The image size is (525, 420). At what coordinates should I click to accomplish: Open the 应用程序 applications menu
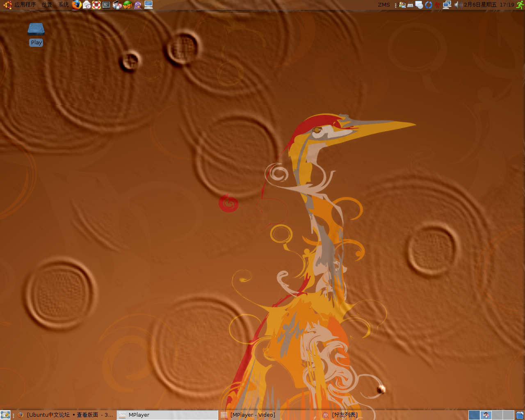pyautogui.click(x=19, y=5)
